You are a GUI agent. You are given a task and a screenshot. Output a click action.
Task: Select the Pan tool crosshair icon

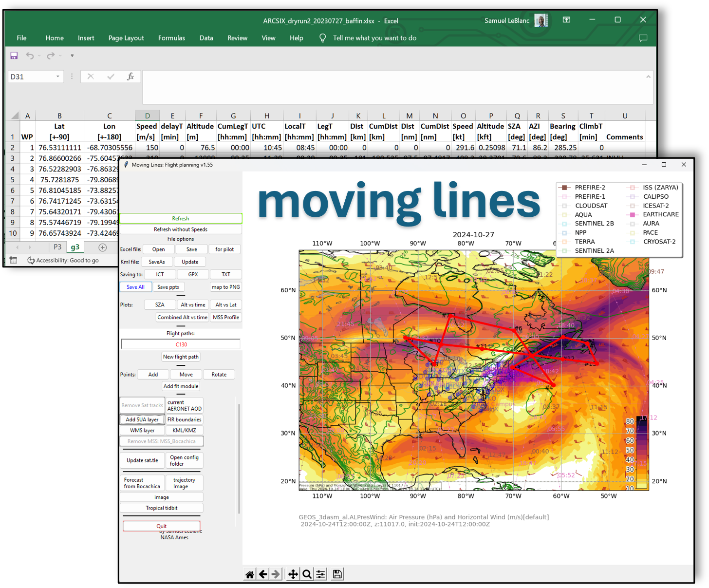[293, 574]
